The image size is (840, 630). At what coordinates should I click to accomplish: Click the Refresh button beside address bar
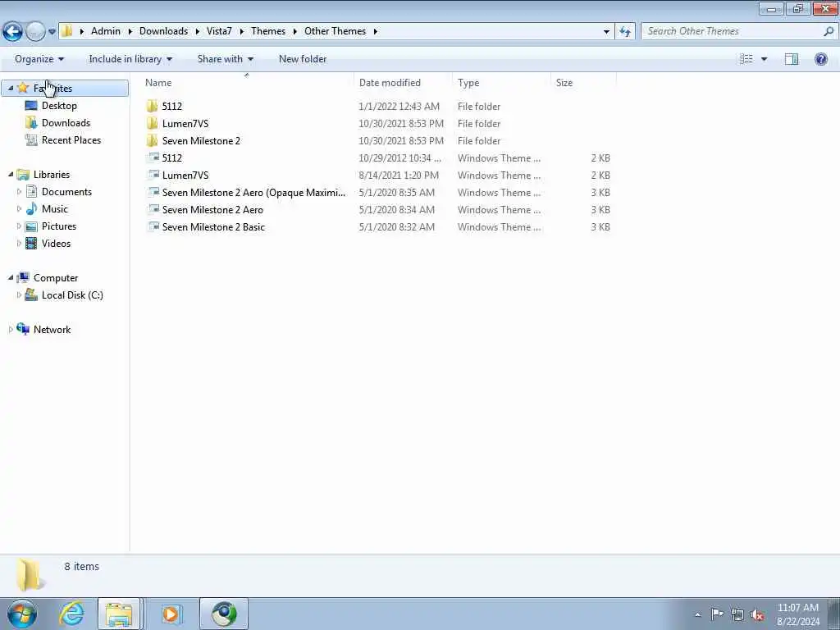(625, 32)
